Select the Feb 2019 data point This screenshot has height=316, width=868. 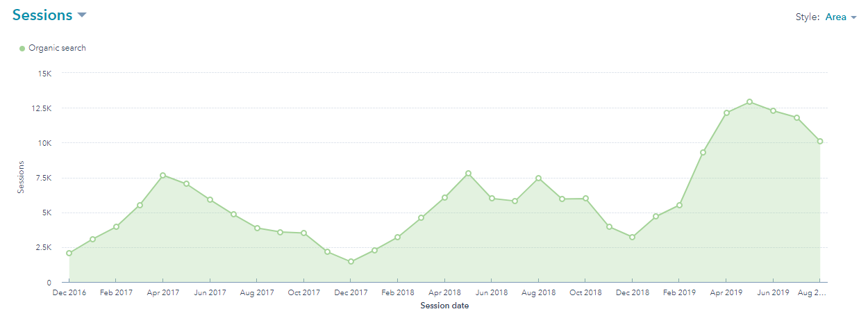[679, 205]
